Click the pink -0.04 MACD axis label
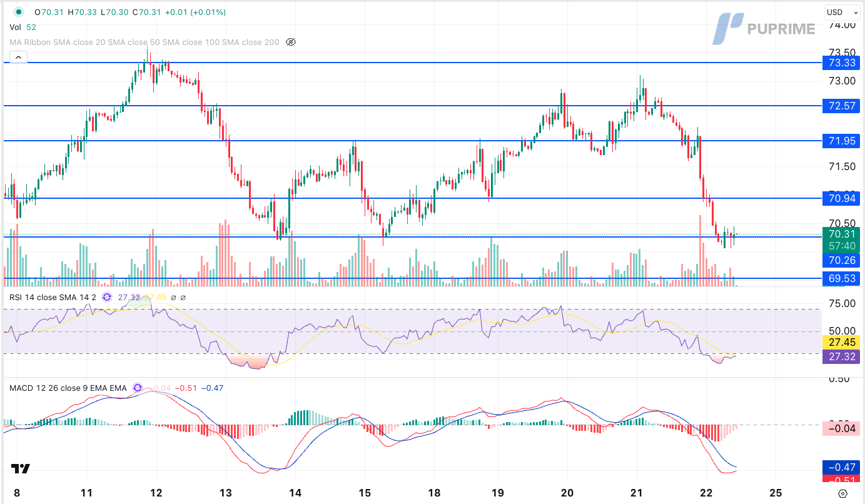Image resolution: width=865 pixels, height=504 pixels. [842, 428]
